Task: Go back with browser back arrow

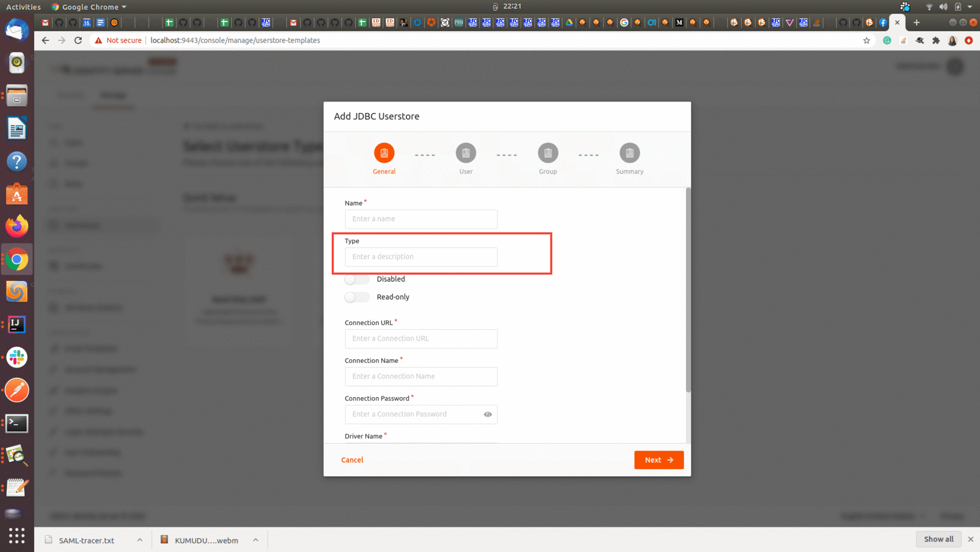Action: 46,40
